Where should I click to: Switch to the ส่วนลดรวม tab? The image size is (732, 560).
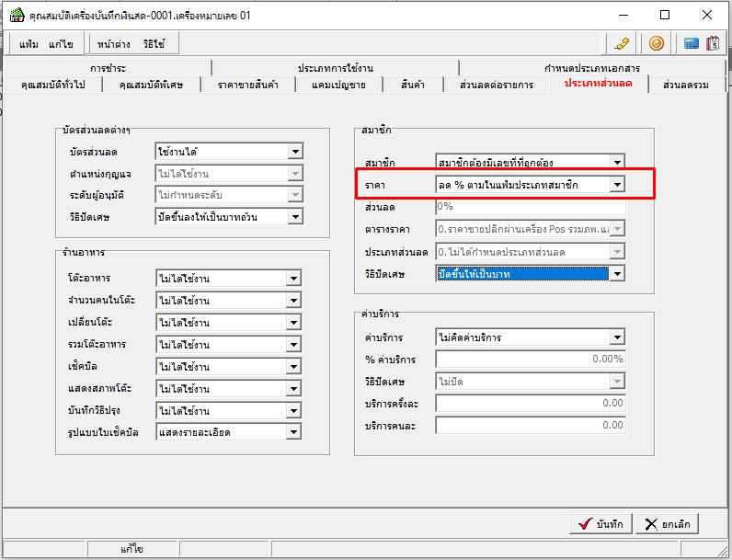point(685,85)
